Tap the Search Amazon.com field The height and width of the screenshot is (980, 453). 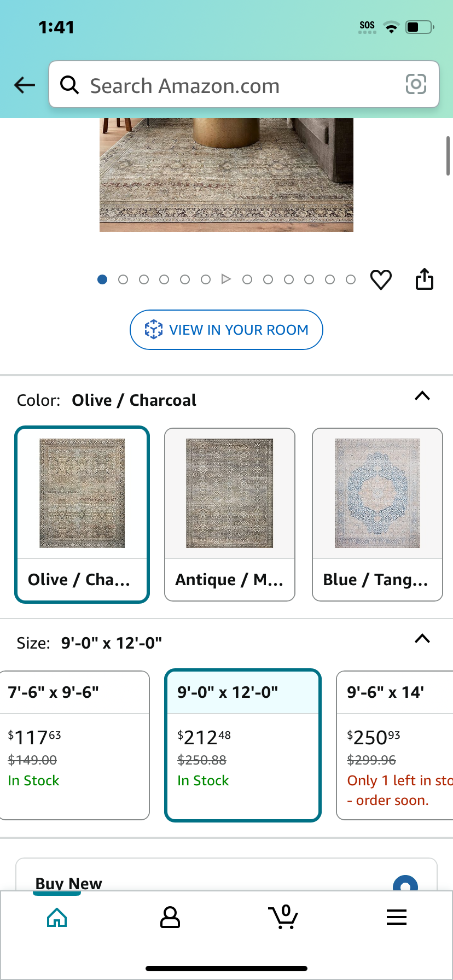click(x=244, y=85)
